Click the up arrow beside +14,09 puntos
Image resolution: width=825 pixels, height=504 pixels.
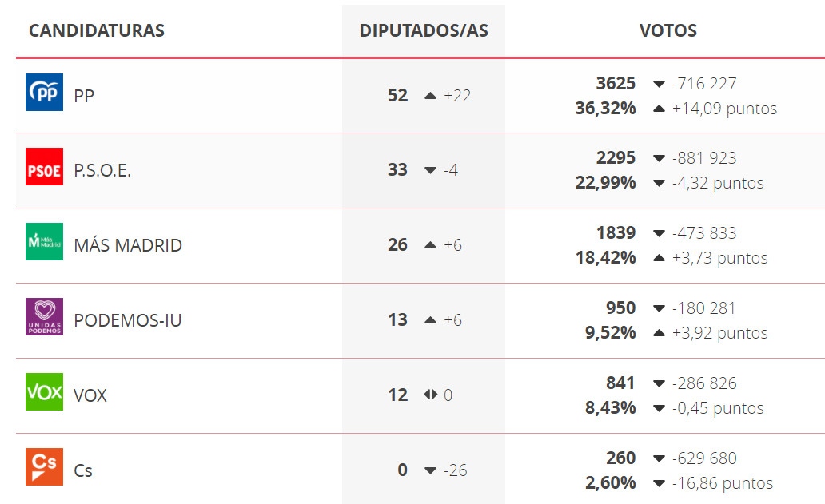(x=659, y=109)
